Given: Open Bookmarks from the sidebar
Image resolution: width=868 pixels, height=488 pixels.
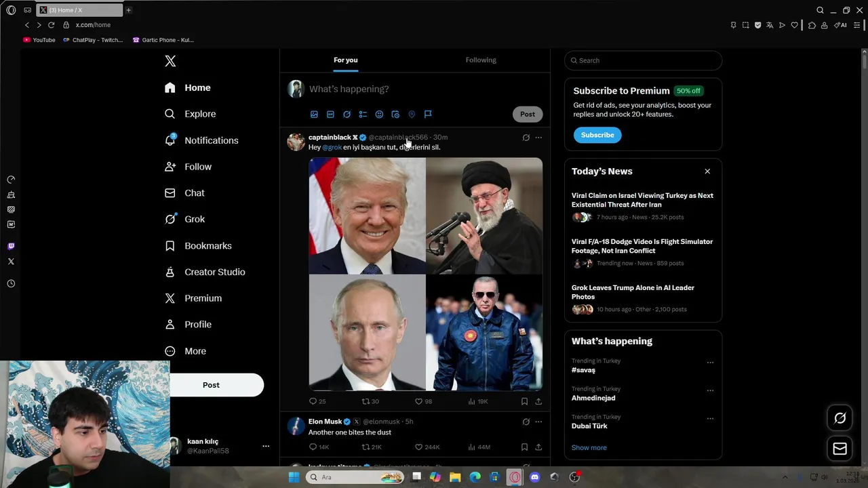Looking at the screenshot, I should point(198,245).
